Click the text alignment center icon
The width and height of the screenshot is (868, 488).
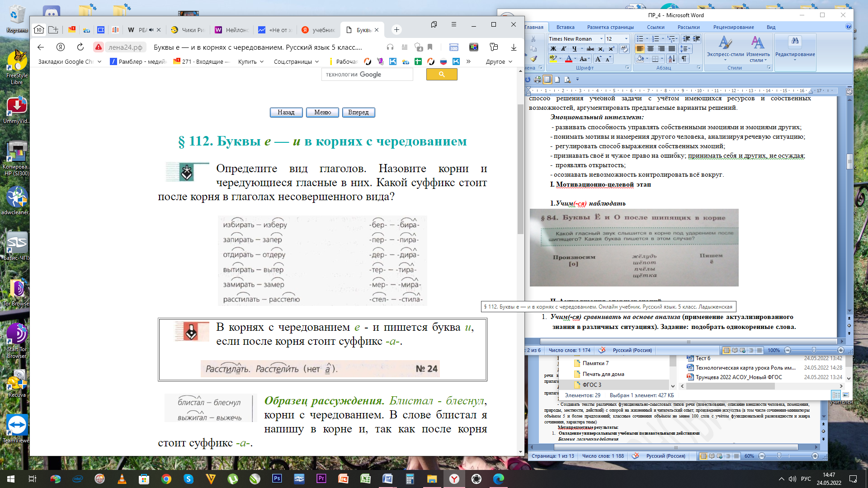(x=651, y=48)
